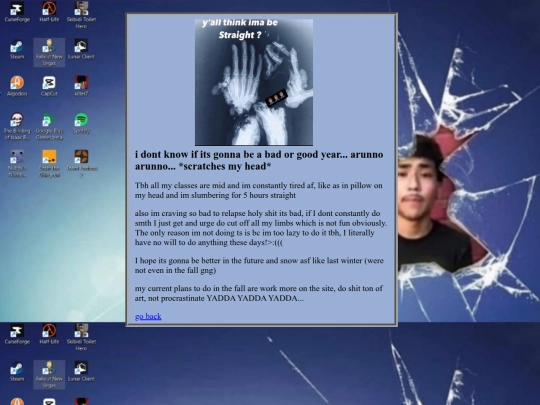The height and width of the screenshot is (405, 540).
Task: Click the Google Play Games beta icon
Action: (x=49, y=126)
